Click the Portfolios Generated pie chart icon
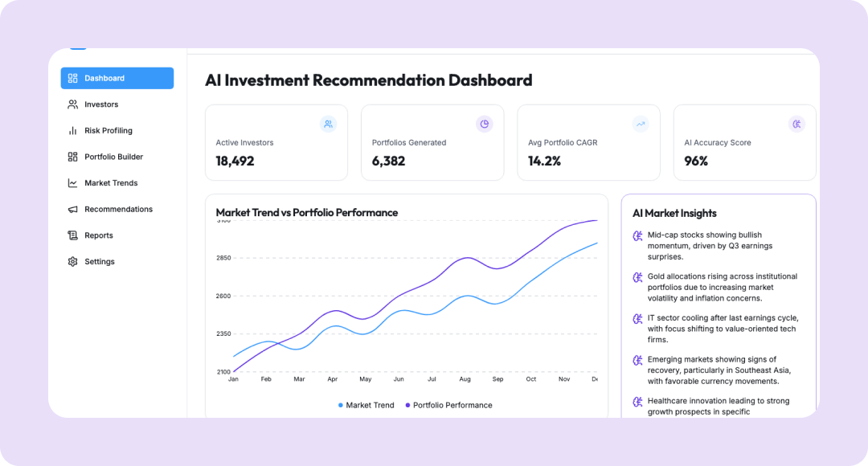868x466 pixels. tap(484, 124)
